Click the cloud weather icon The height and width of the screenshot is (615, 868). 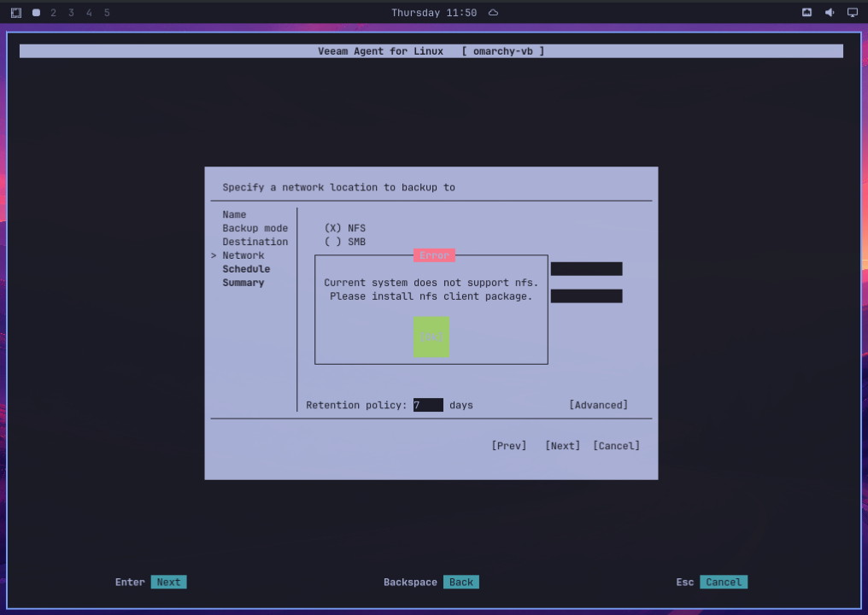(x=493, y=13)
